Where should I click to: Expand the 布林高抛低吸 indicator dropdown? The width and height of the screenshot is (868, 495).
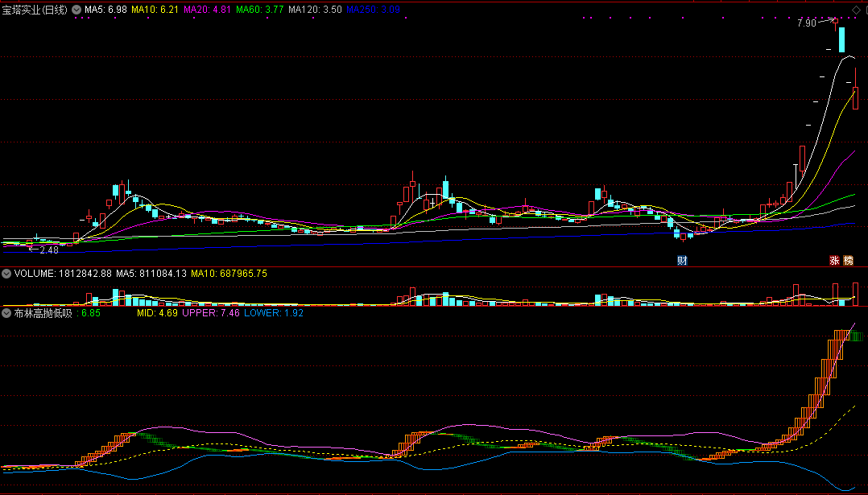(6, 313)
